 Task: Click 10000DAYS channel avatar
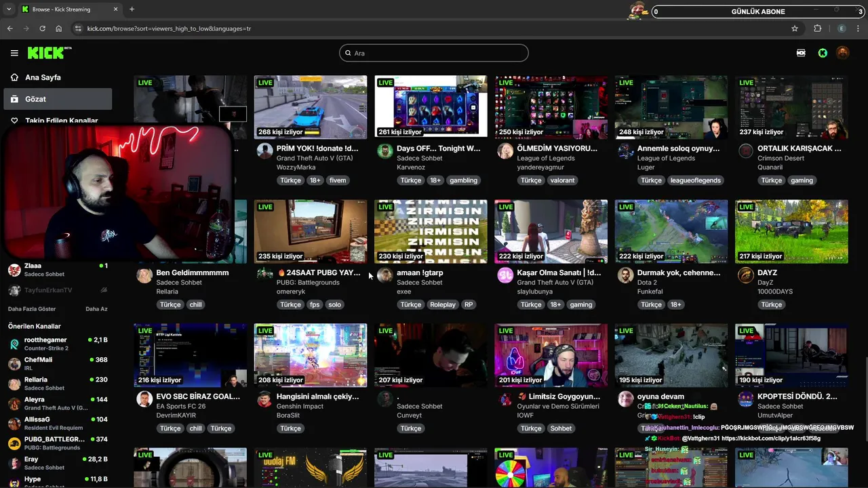746,275
